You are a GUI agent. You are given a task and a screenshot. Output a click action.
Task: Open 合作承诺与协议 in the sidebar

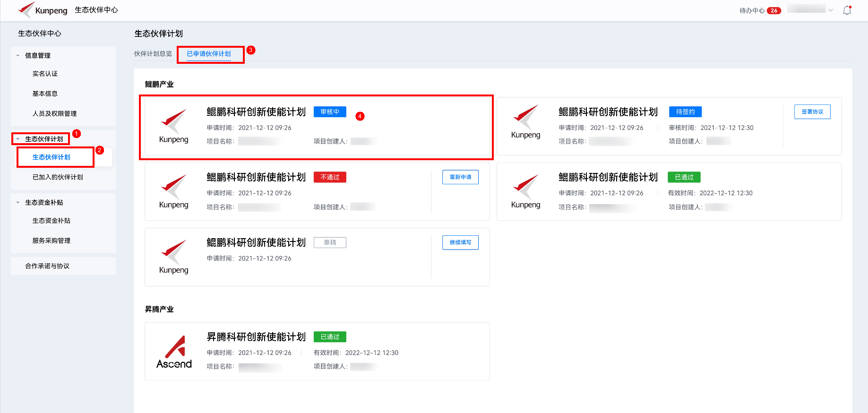pos(47,266)
